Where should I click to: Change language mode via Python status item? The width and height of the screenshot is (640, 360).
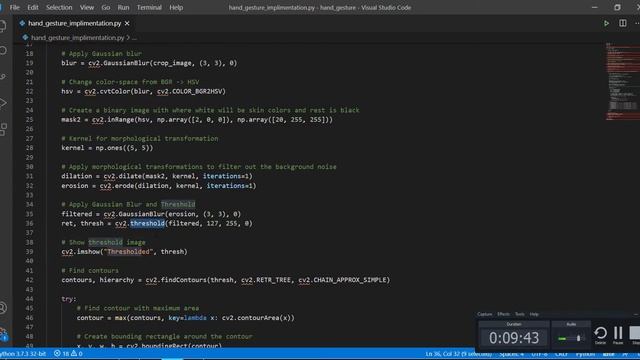[585, 353]
